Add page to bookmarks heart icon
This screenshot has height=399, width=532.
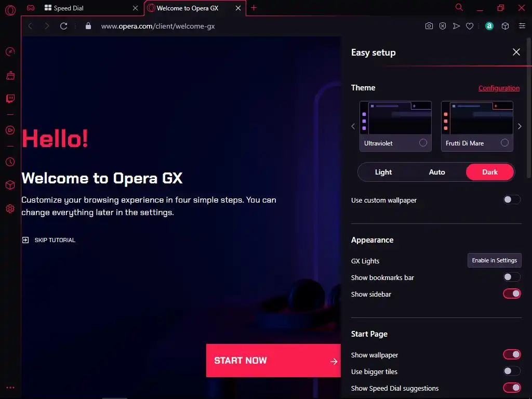pyautogui.click(x=470, y=26)
